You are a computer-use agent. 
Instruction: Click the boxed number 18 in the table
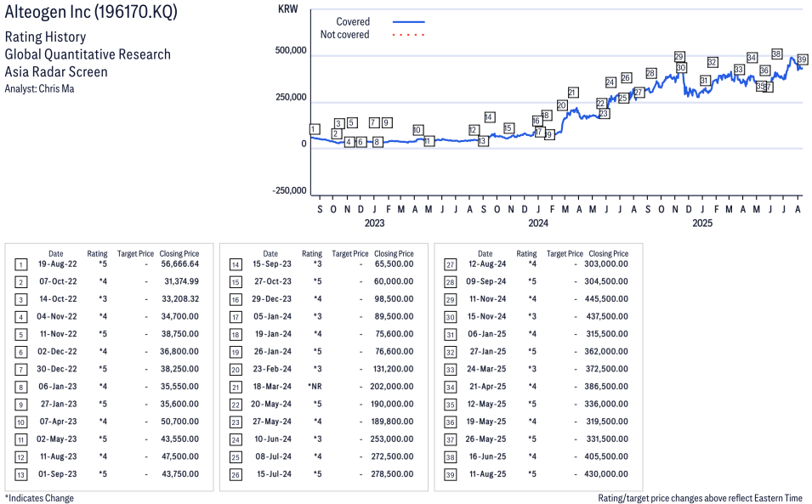(236, 335)
